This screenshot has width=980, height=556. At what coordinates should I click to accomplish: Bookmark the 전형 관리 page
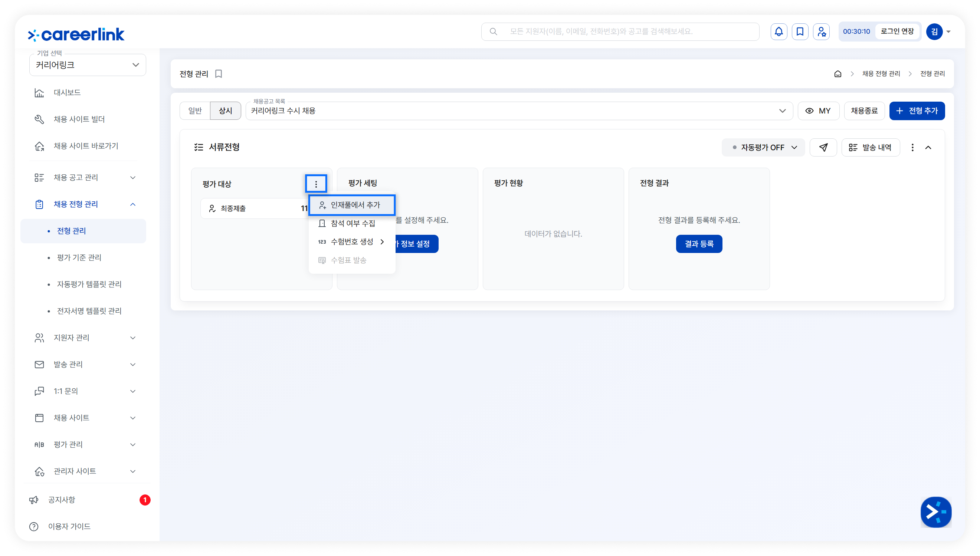pyautogui.click(x=219, y=74)
